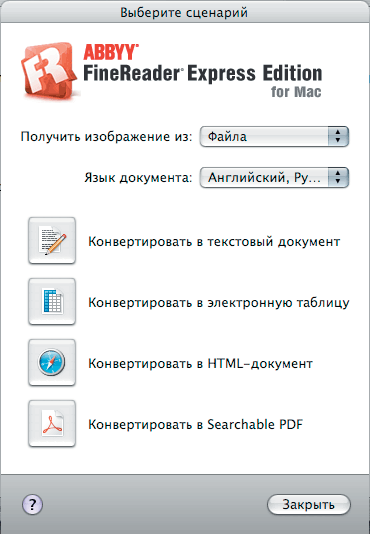Click arrows on the document language popup
Image resolution: width=370 pixels, height=534 pixels.
(x=338, y=177)
